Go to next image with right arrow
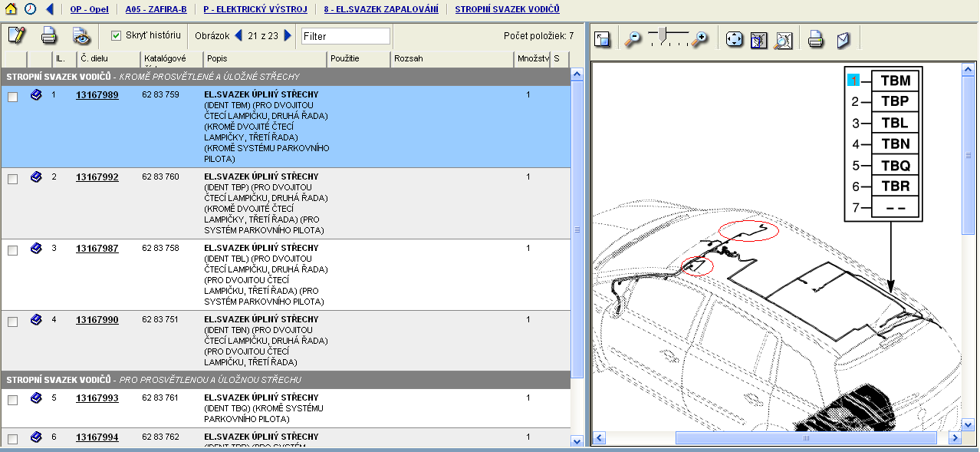Screen dimensions: 980x452 point(288,35)
